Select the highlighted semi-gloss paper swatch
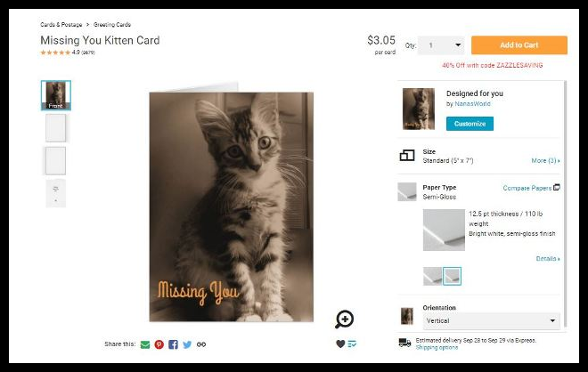 click(452, 276)
